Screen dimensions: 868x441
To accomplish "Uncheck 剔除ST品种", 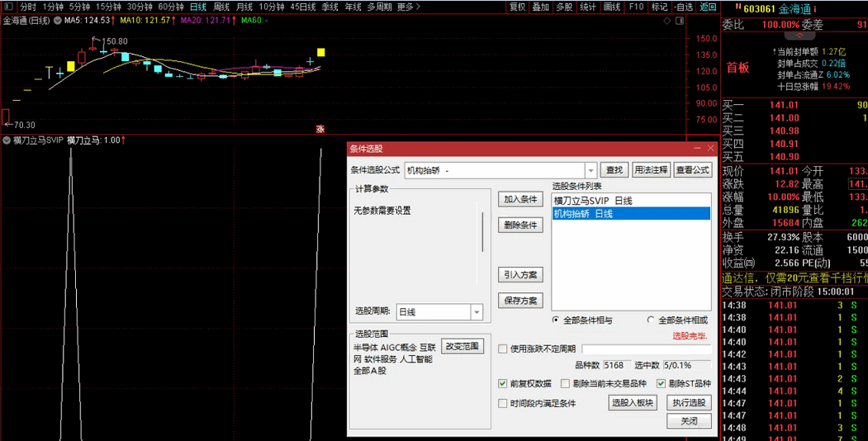I will [x=661, y=383].
